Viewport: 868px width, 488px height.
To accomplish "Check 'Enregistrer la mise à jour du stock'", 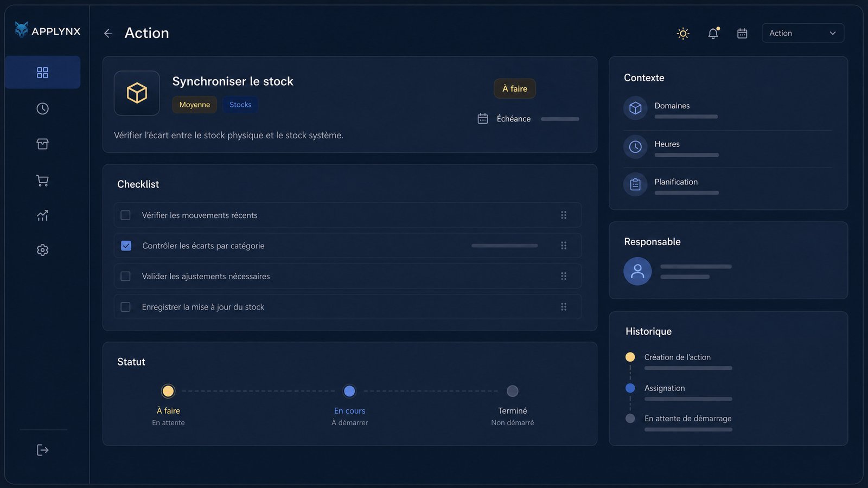I will [125, 307].
